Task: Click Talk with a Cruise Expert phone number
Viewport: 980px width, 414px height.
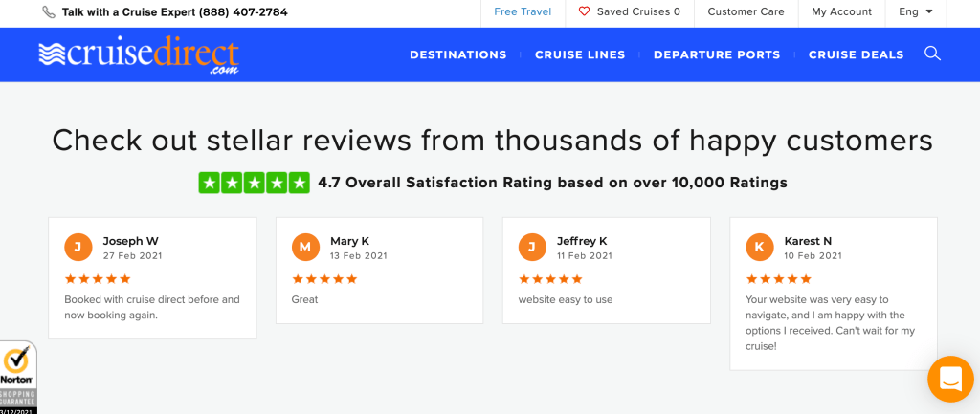Action: (x=174, y=11)
